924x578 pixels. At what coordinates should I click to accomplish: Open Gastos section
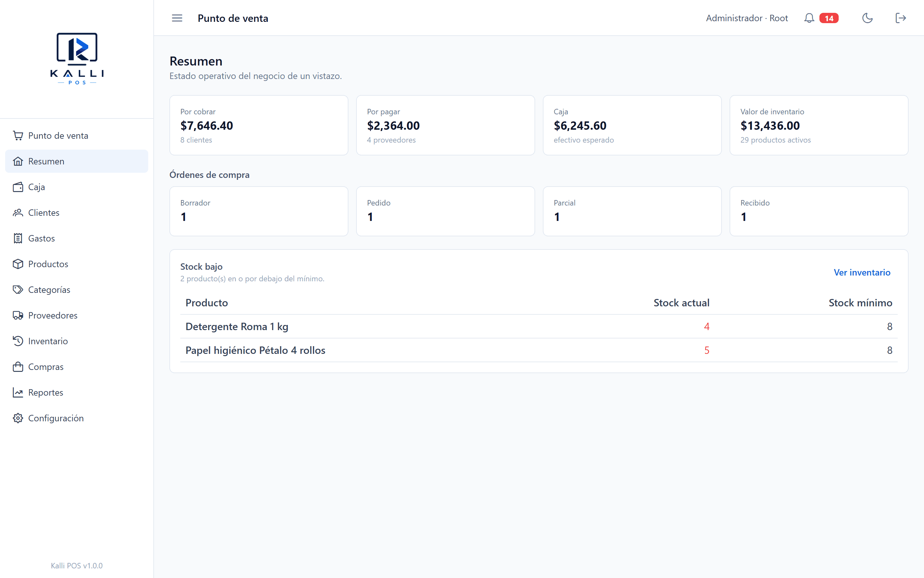tap(77, 238)
